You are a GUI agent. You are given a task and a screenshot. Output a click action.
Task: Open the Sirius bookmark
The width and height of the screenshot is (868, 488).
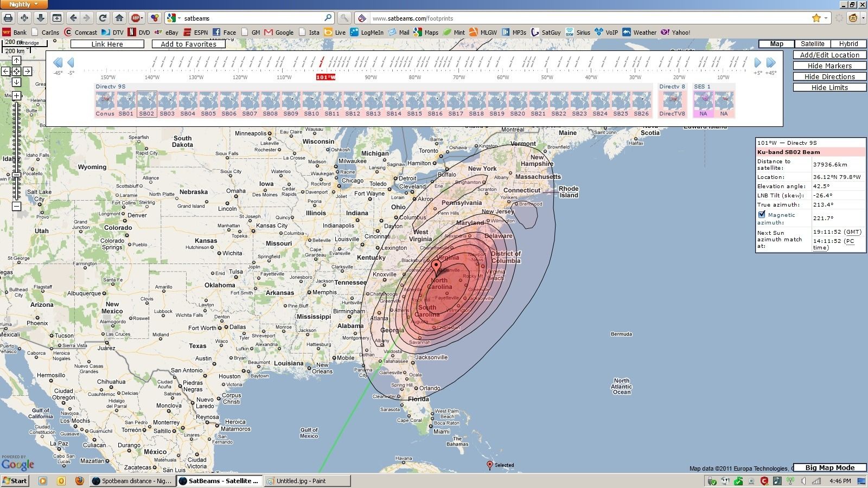coord(577,32)
